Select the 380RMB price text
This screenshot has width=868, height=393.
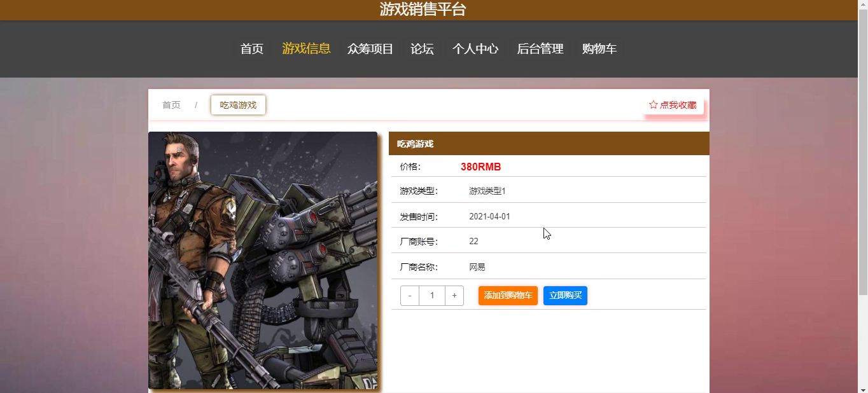(x=481, y=167)
